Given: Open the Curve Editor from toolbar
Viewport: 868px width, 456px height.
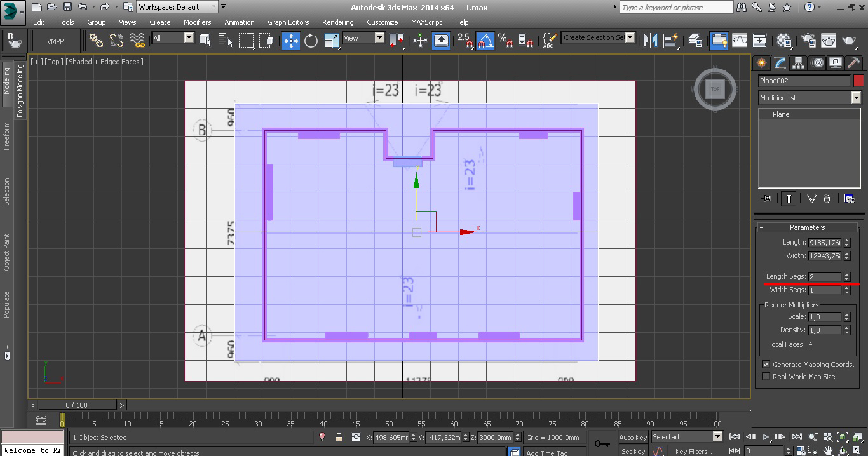Looking at the screenshot, I should (x=740, y=41).
